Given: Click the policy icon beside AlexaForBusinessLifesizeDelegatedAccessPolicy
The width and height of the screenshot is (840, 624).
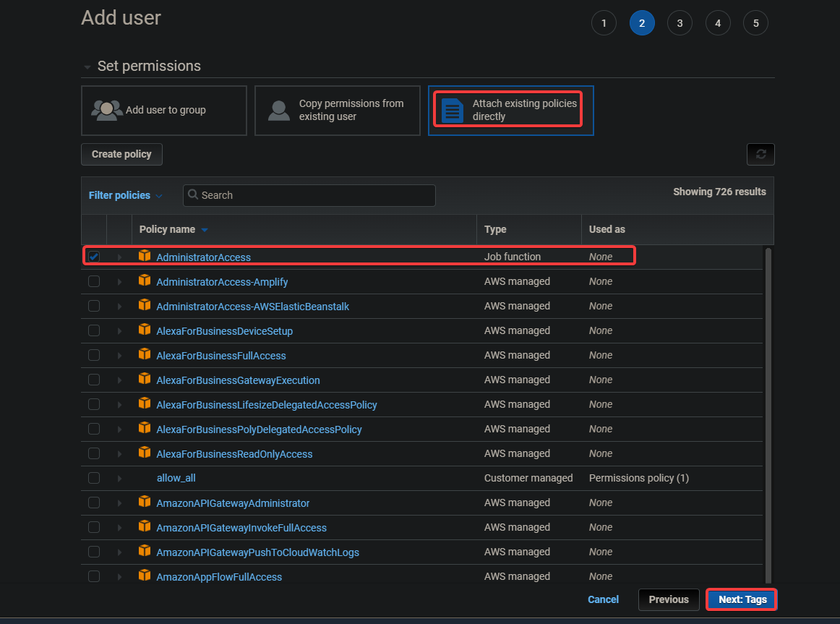Looking at the screenshot, I should click(144, 403).
